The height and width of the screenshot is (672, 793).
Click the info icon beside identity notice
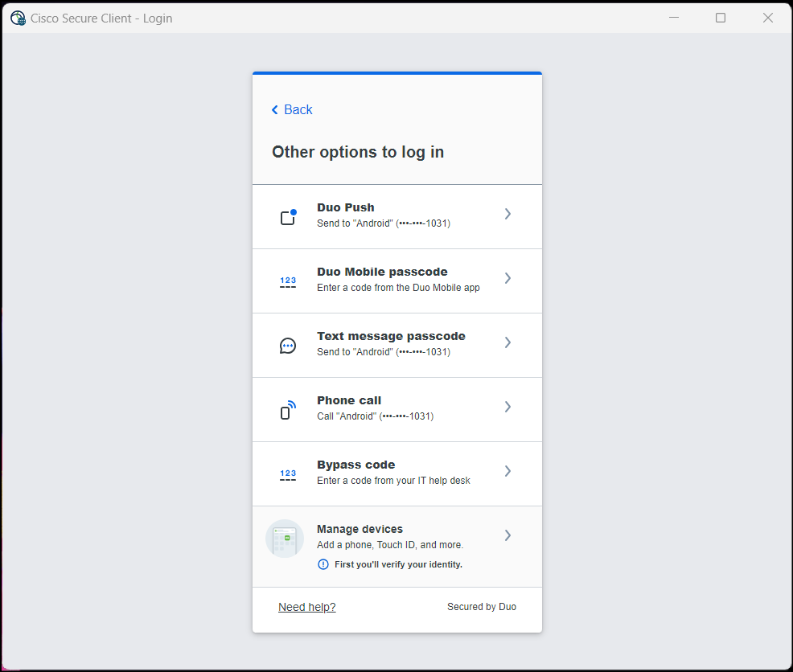pos(323,564)
